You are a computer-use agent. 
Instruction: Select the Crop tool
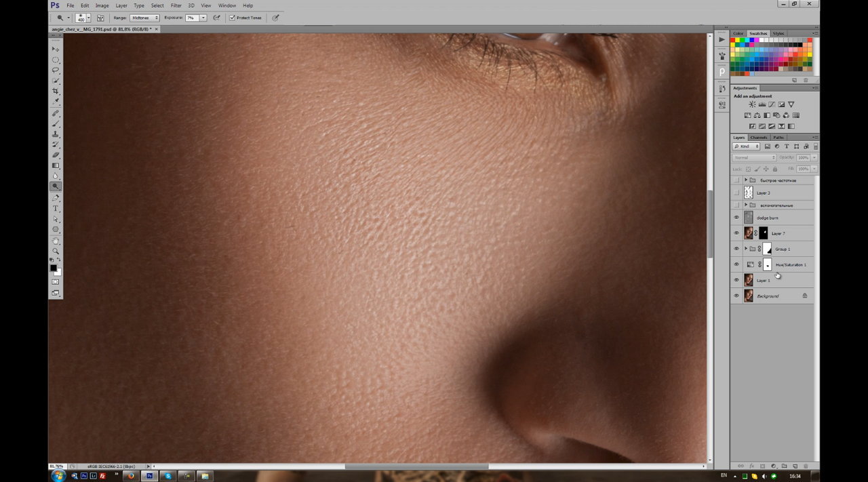[x=56, y=91]
